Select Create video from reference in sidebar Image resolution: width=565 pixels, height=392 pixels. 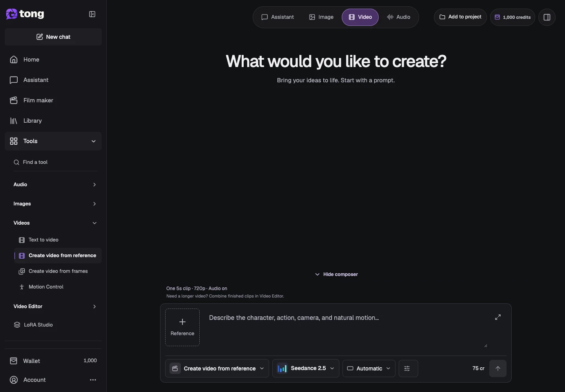[x=58, y=256]
